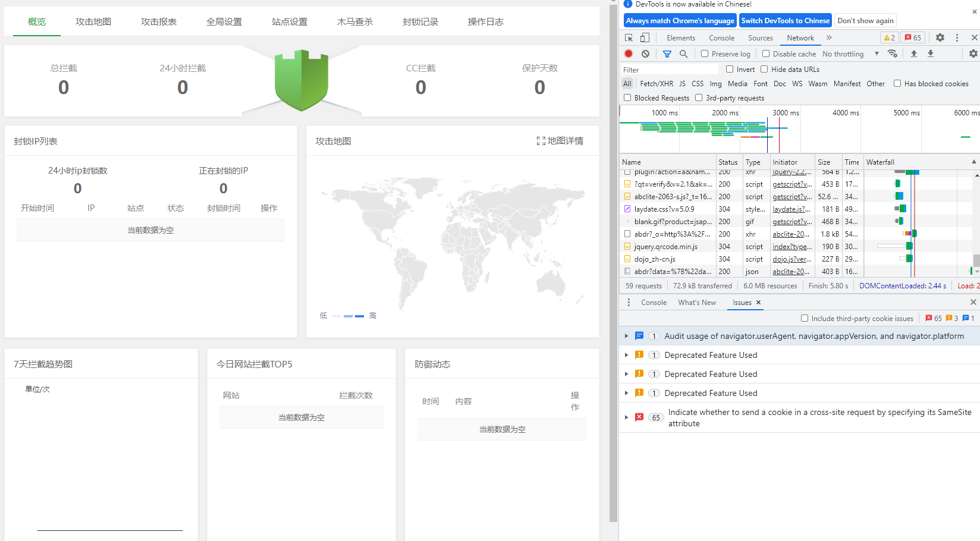Image resolution: width=980 pixels, height=541 pixels.
Task: Click page errors badge 65 in Issues toolbar
Action: (x=934, y=318)
